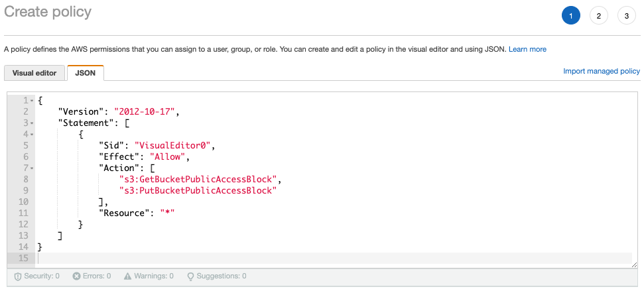Viewport: 644px width, 293px height.
Task: Jump to step 2 circle indicator
Action: pos(598,15)
